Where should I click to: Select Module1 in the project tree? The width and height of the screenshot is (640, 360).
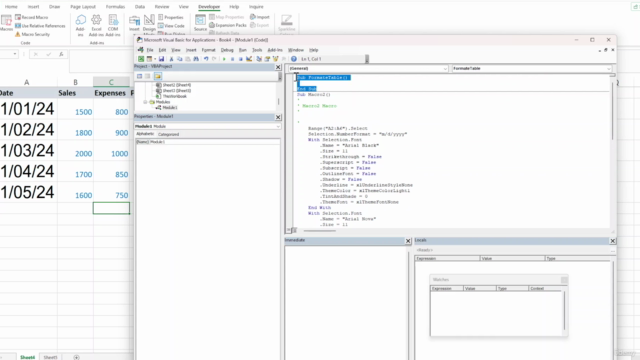(169, 108)
